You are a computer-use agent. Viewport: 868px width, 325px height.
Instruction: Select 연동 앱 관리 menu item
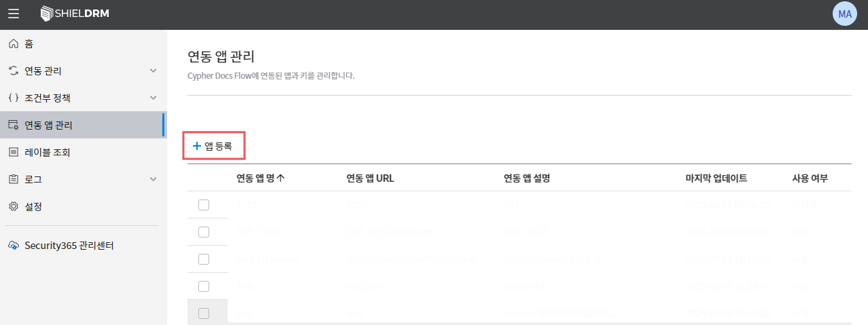coord(48,125)
